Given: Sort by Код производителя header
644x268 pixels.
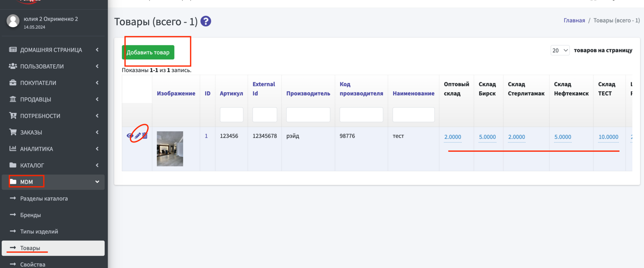Looking at the screenshot, I should pos(361,89).
